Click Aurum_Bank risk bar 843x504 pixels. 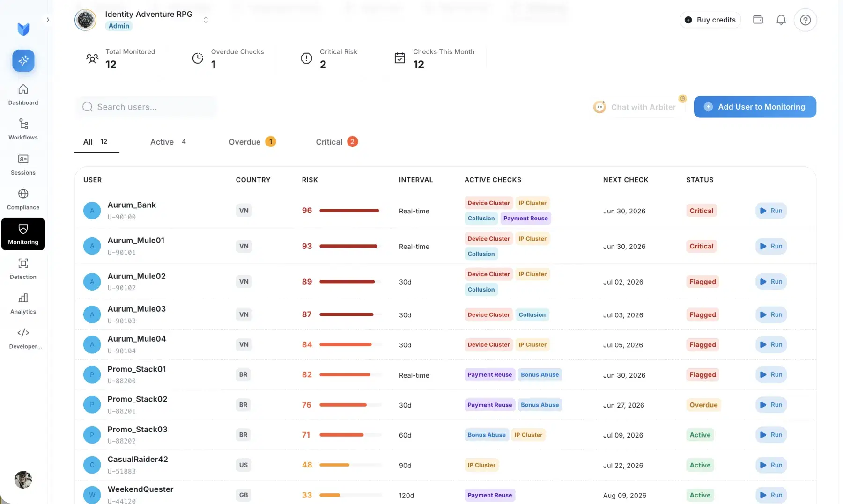click(x=350, y=211)
